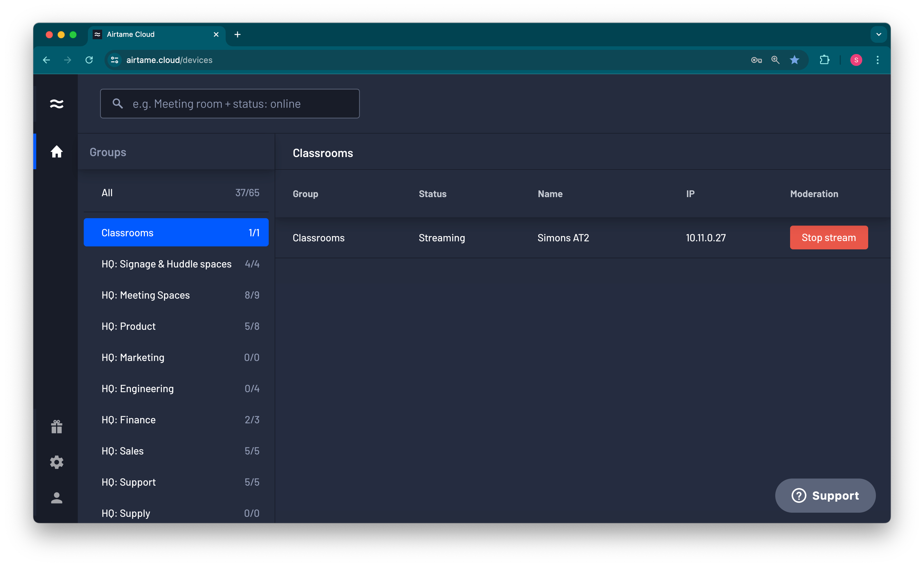Open Chrome three-dot menu

877,60
